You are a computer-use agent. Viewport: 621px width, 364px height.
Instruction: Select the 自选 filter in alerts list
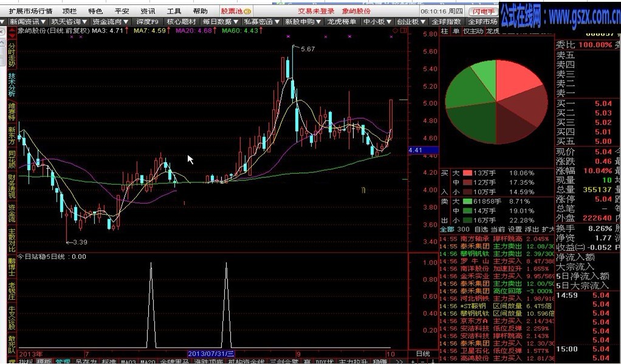tap(481, 229)
